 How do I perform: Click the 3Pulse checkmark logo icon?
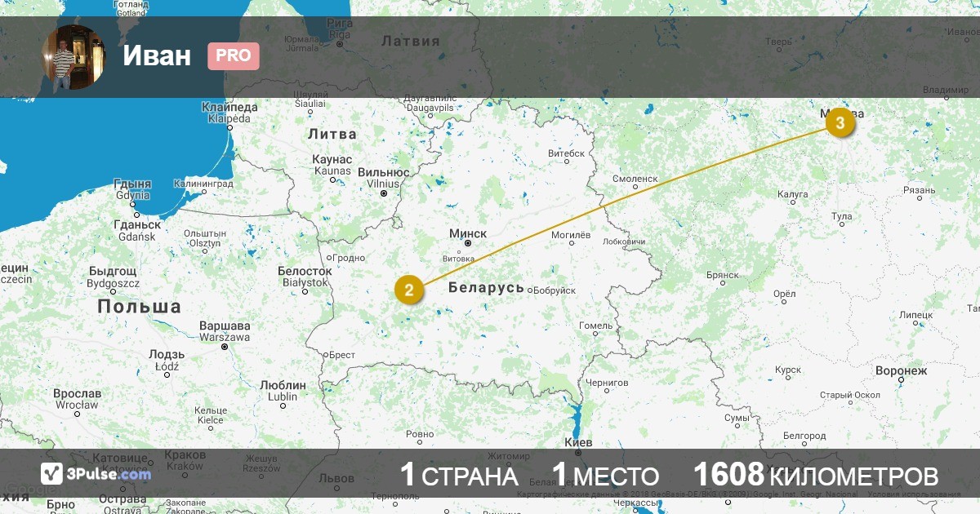coord(51,473)
